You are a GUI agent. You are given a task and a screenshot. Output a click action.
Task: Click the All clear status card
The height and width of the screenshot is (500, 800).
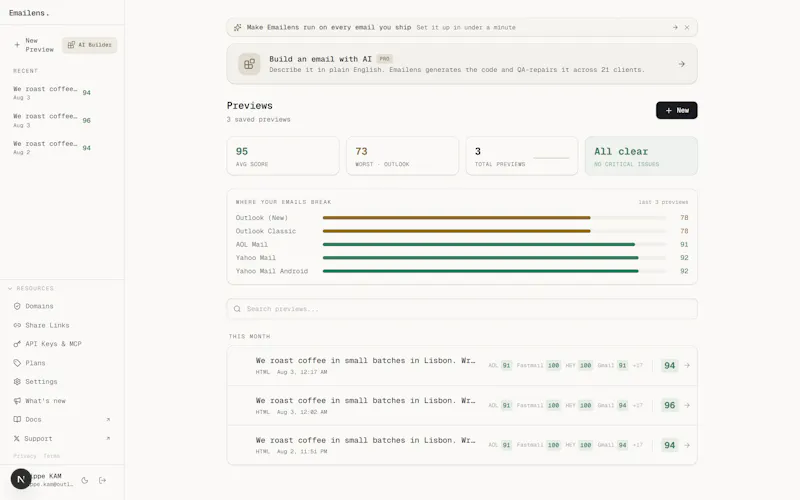click(x=641, y=156)
